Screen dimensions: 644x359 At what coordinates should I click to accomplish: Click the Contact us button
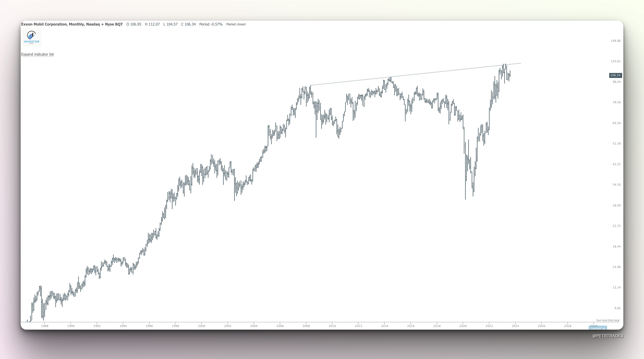click(598, 328)
